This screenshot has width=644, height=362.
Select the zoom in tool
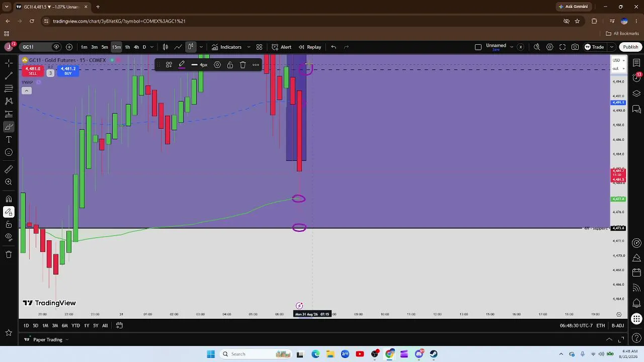9,182
